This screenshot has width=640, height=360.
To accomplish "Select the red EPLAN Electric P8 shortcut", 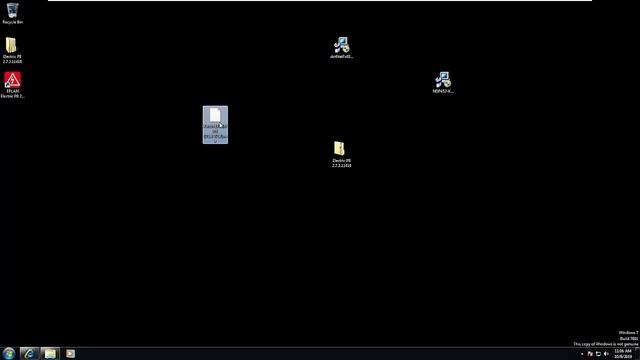I will (12, 85).
